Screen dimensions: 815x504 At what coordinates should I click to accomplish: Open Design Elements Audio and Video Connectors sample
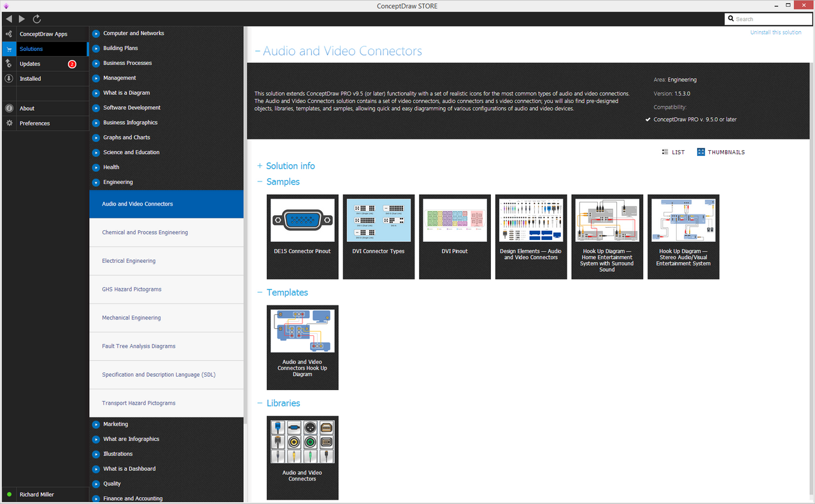coord(531,237)
